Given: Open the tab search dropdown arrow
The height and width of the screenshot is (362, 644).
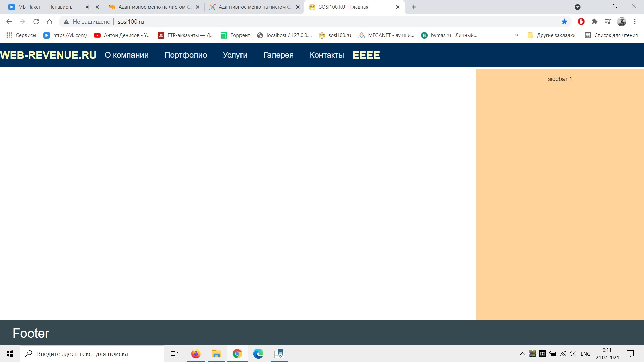Looking at the screenshot, I should click(577, 7).
